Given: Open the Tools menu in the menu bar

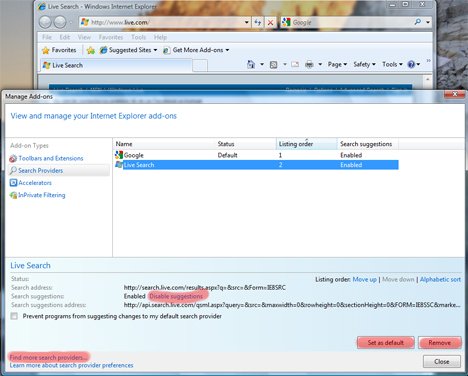Looking at the screenshot, I should click(x=138, y=37).
